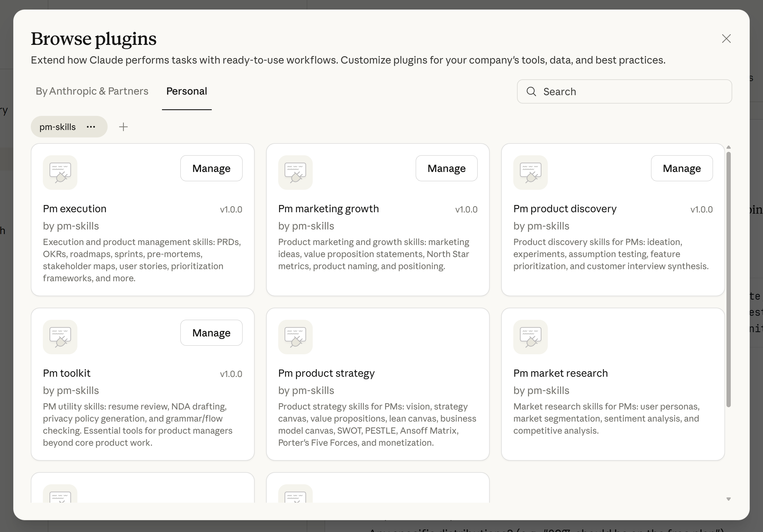Click the Pm market research plugin icon

530,337
